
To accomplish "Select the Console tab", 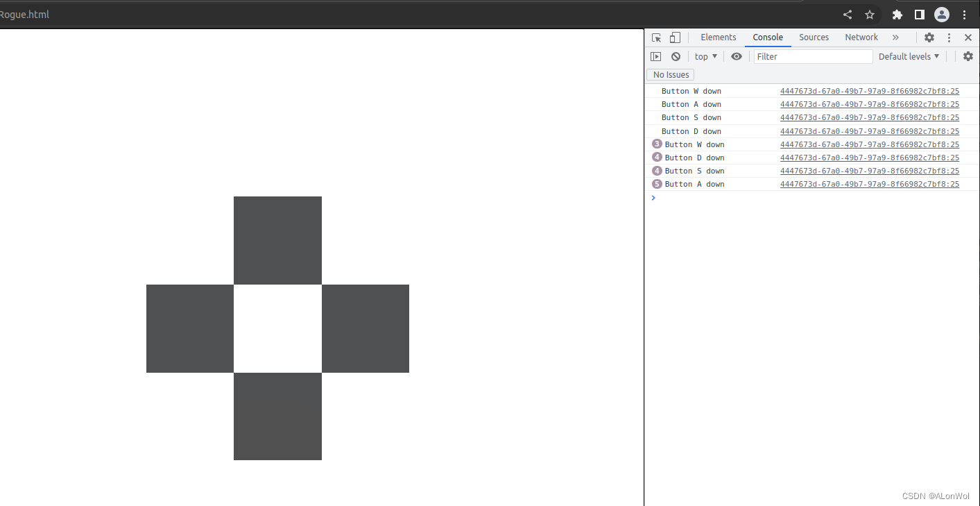I will coord(768,37).
